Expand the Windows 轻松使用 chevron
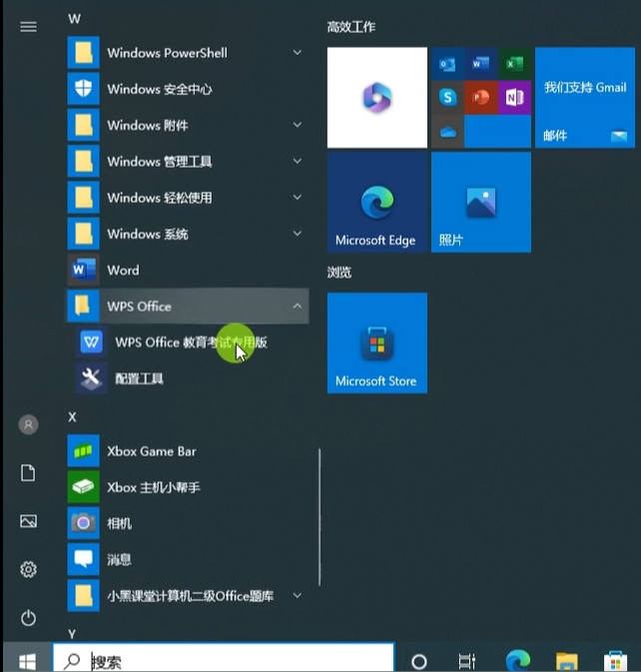Screen dimensions: 641x672 297,197
